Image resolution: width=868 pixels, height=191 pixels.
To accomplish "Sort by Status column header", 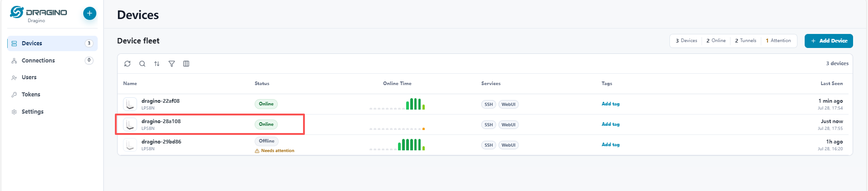I will click(262, 84).
